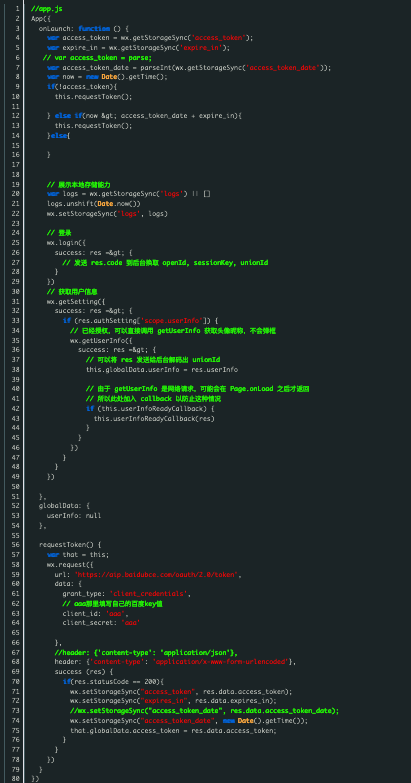Click the 'var that = this;' statement

(78, 555)
